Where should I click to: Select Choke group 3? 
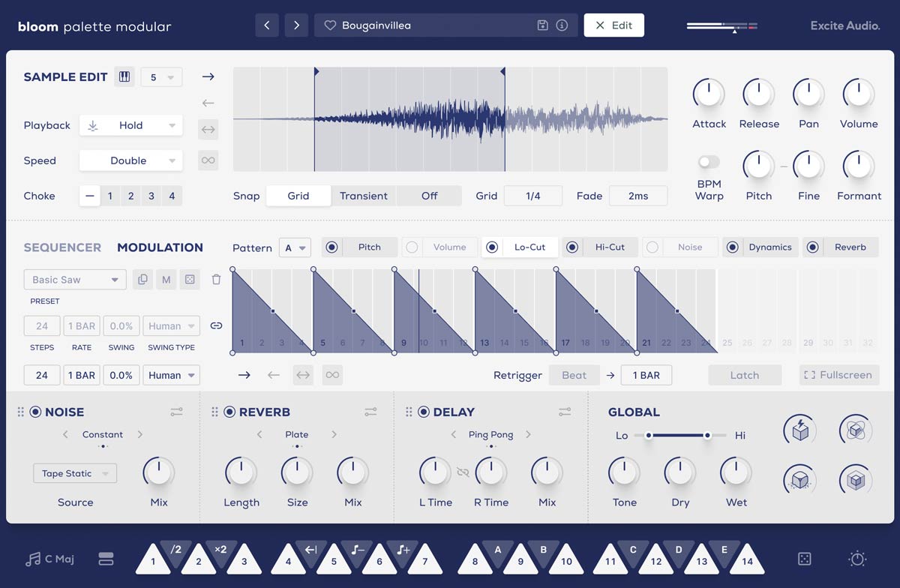[151, 196]
